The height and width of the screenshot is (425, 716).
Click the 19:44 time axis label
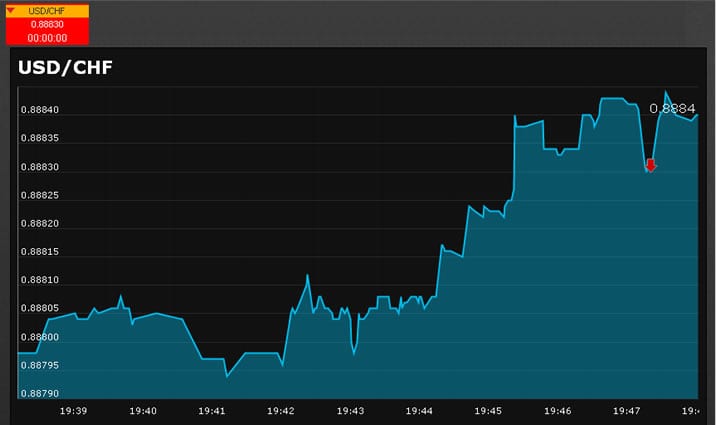(419, 411)
